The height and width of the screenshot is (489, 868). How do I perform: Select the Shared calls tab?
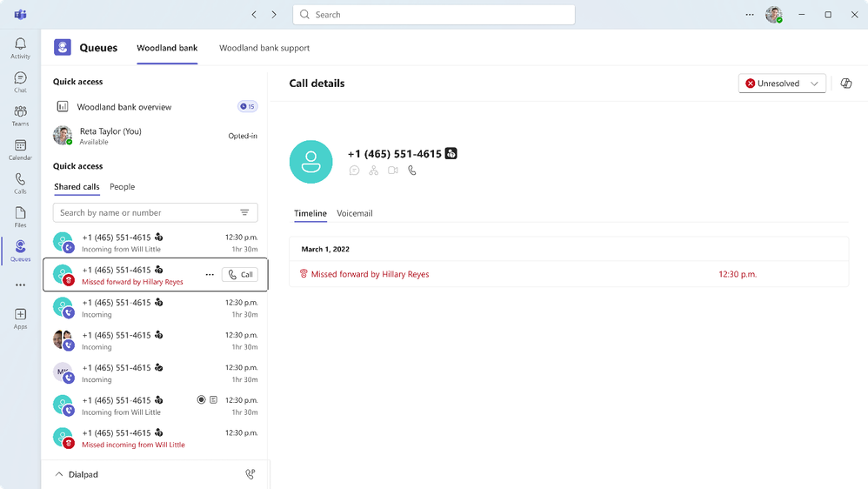pyautogui.click(x=77, y=186)
